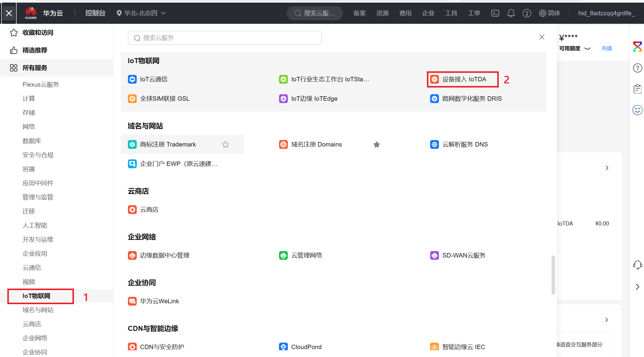Click the IoT云通信 service icon

[132, 79]
